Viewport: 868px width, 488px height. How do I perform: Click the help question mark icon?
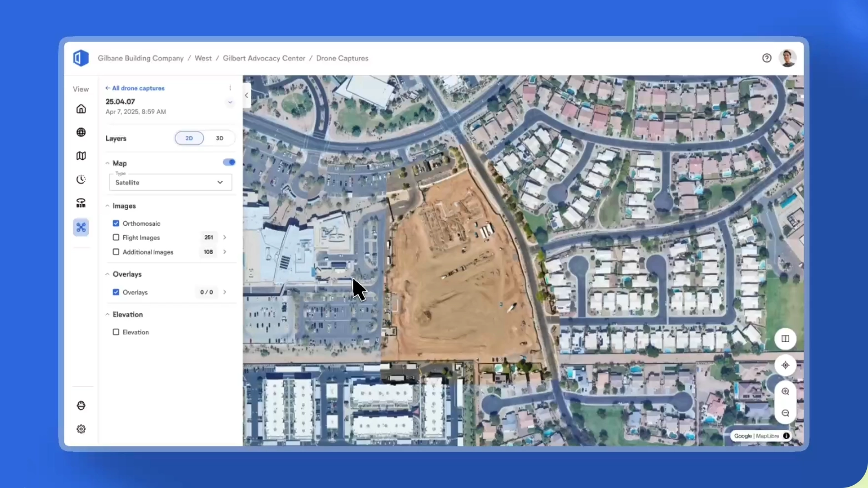pos(766,58)
